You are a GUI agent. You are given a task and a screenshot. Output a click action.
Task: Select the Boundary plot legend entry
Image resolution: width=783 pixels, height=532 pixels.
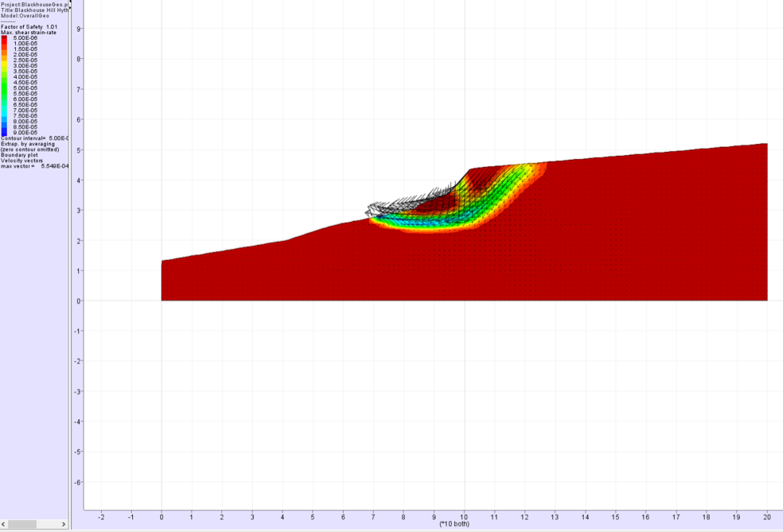point(20,155)
